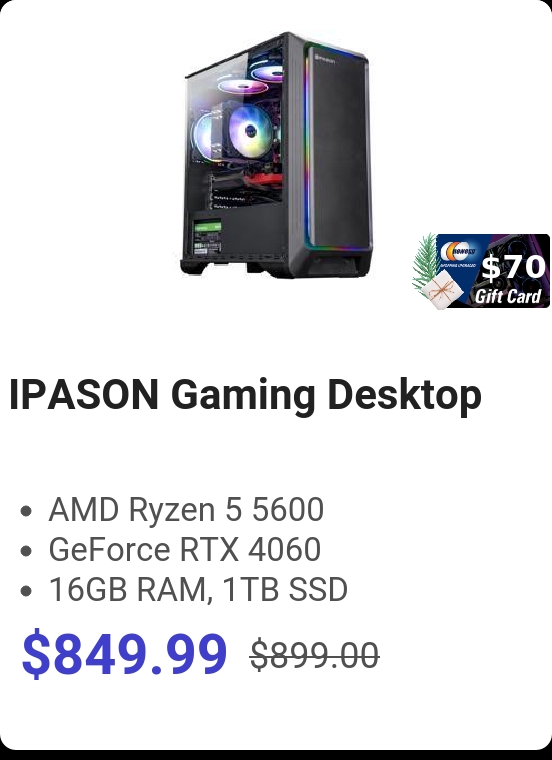This screenshot has width=552, height=760.
Task: Click the top-mounted RGB fan in the case
Action: point(242,87)
